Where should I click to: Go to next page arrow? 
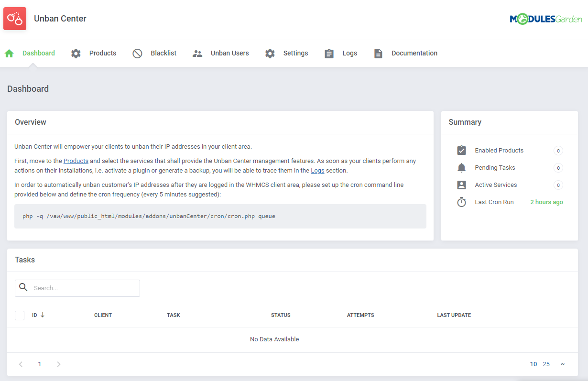59,364
